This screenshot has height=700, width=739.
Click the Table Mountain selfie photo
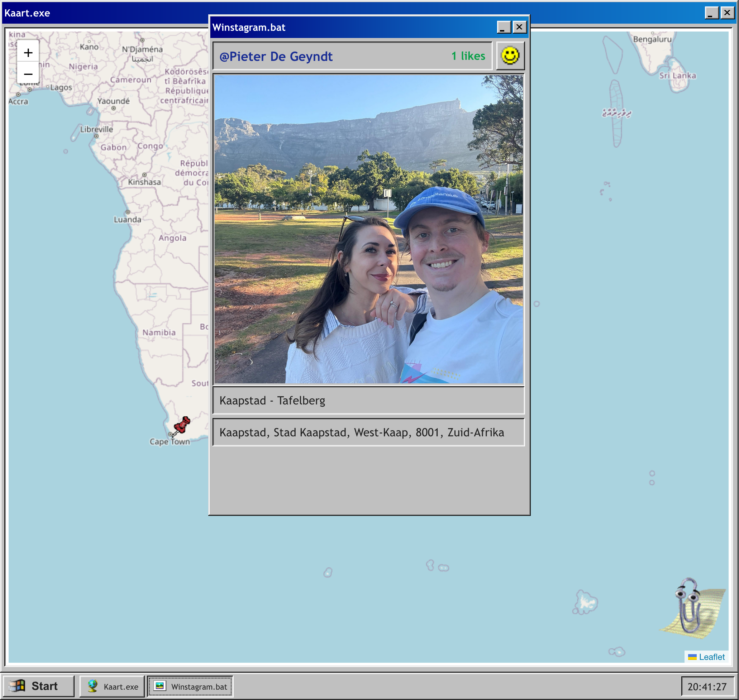click(x=369, y=229)
